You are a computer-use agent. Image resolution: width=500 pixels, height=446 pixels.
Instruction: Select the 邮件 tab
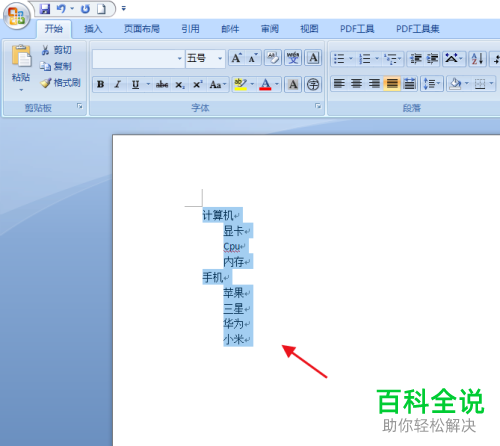point(230,29)
